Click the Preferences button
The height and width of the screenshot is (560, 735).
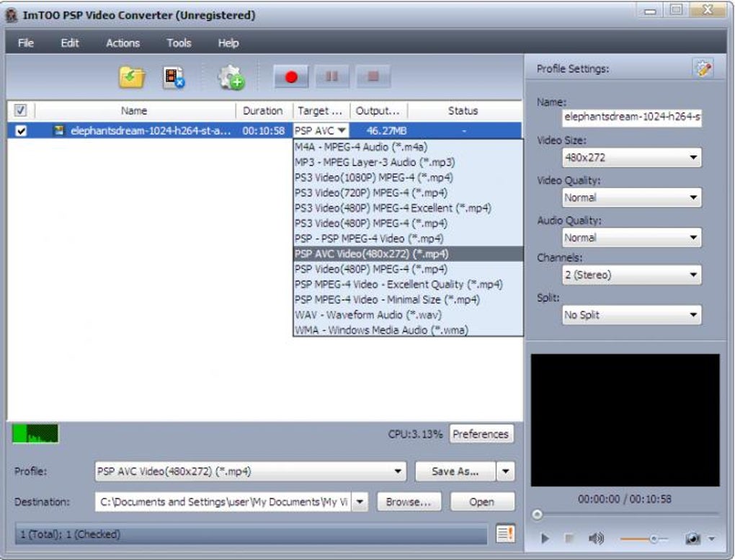[481, 434]
